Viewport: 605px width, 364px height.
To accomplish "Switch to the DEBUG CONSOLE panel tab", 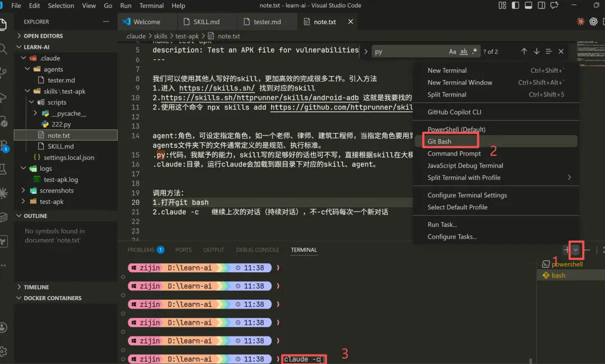I will (257, 250).
